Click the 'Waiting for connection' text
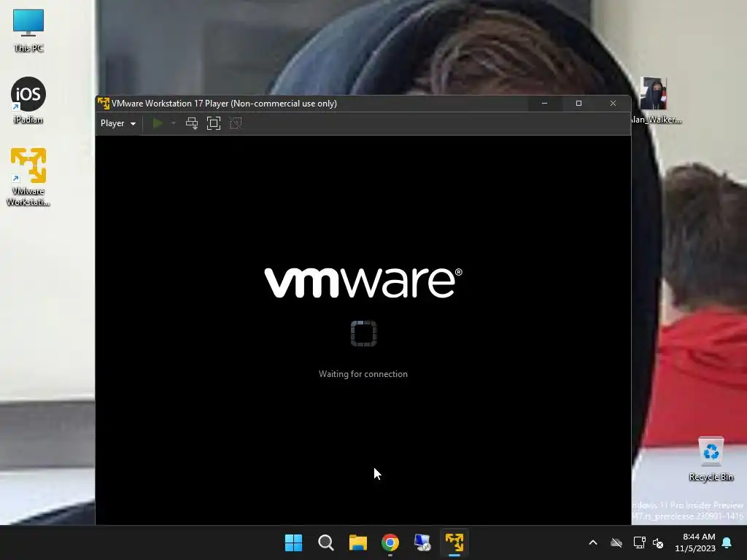Viewport: 747px width, 560px height. click(363, 374)
